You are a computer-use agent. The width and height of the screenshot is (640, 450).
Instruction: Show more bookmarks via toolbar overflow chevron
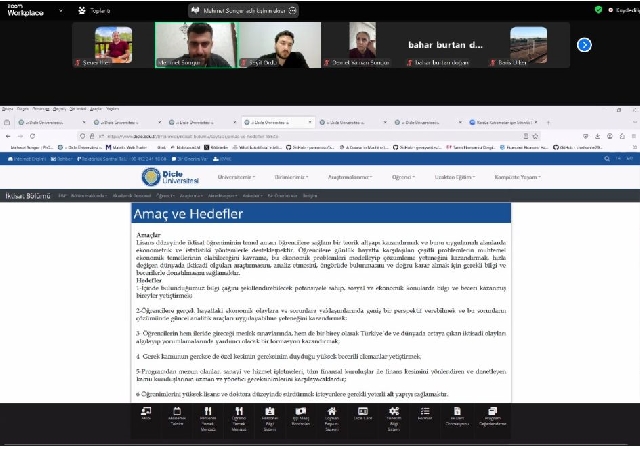(x=634, y=147)
